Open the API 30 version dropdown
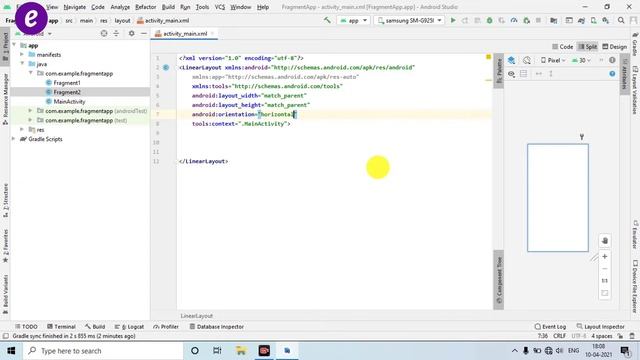 (581, 60)
